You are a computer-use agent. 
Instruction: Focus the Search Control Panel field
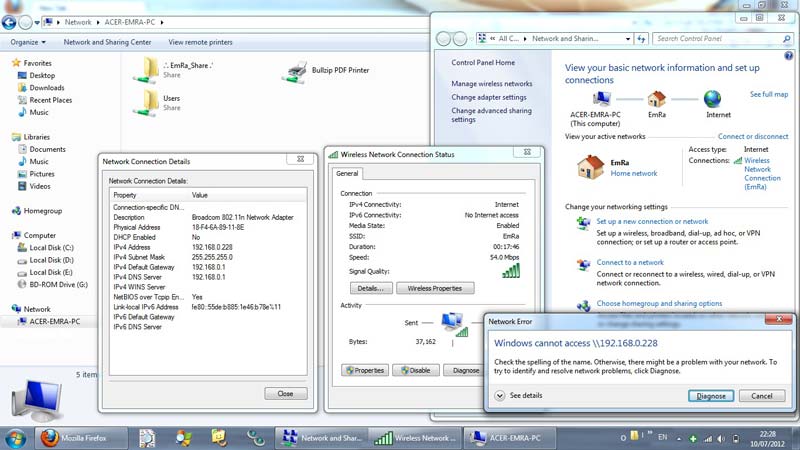point(718,39)
